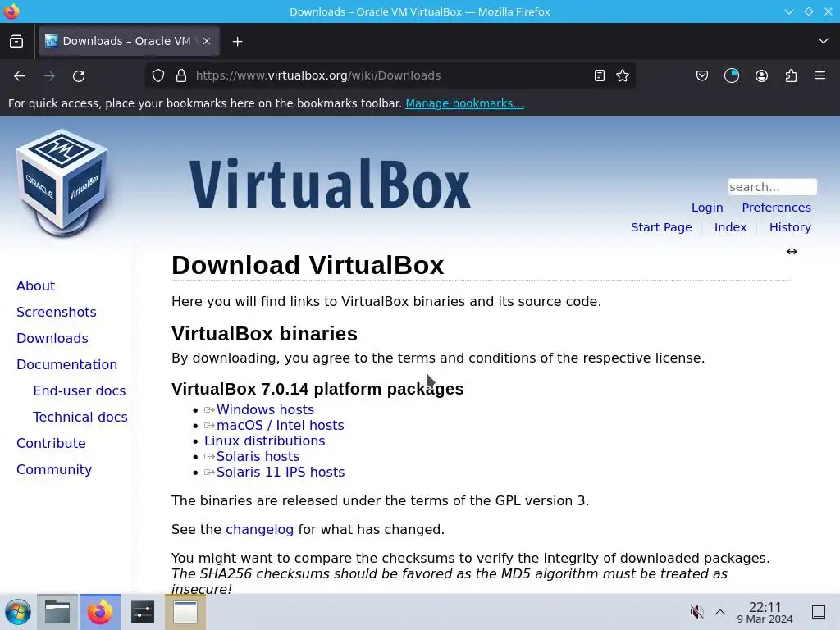840x630 pixels.
Task: View site security via the padlock icon
Action: pos(181,75)
